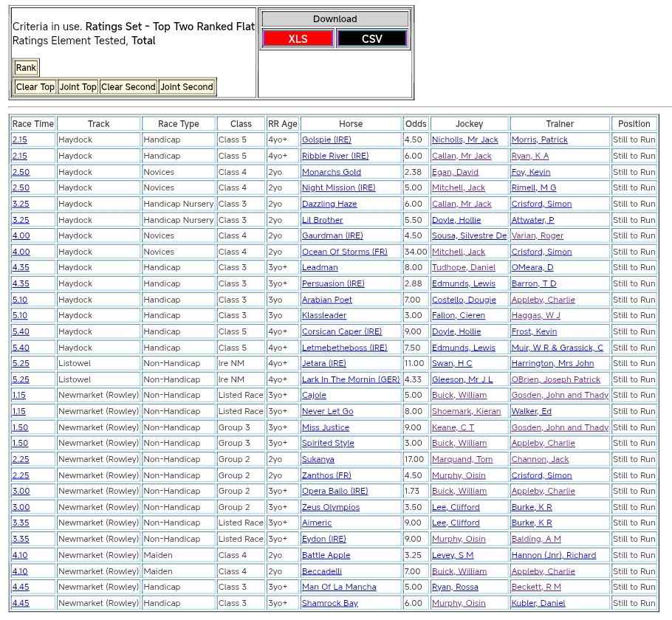The width and height of the screenshot is (672, 620).
Task: Click the Race Time column header
Action: (x=33, y=124)
